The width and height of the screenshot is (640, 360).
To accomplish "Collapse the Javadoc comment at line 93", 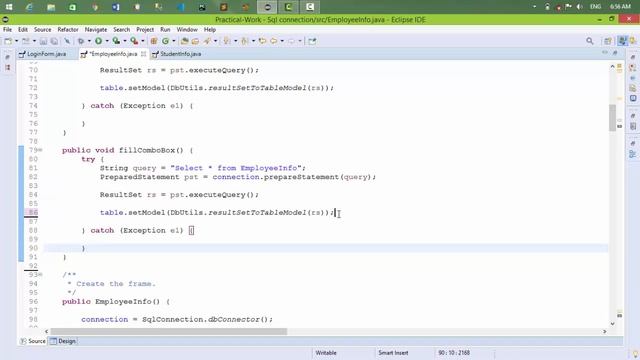I will 40,275.
